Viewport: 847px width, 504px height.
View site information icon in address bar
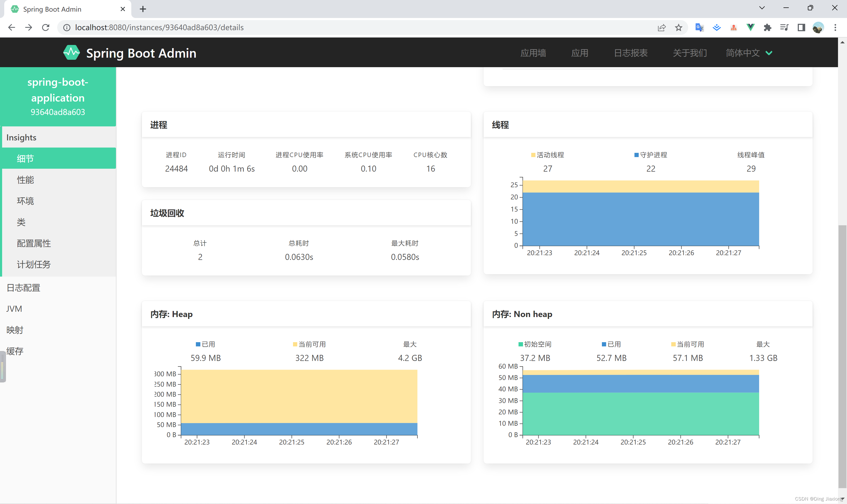pyautogui.click(x=67, y=28)
